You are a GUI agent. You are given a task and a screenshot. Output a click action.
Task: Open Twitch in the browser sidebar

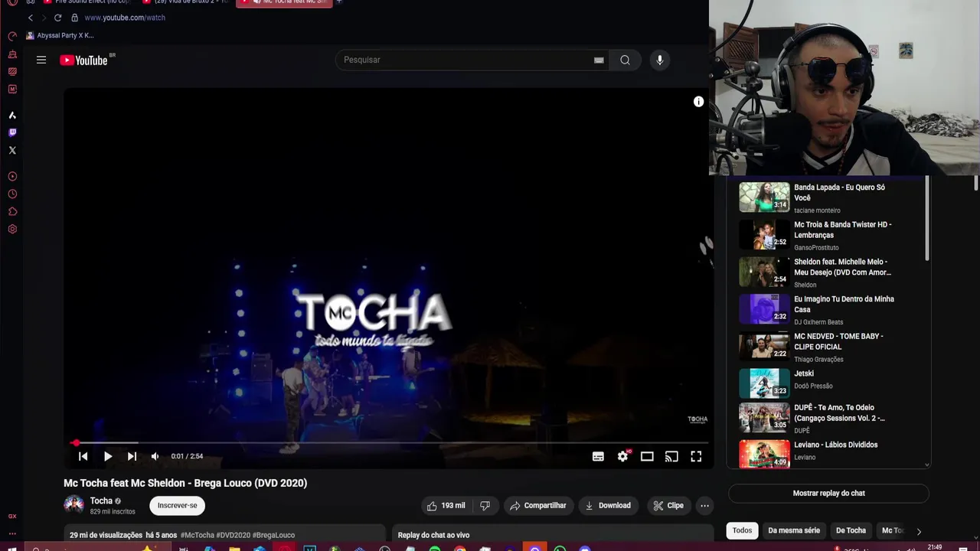[12, 132]
